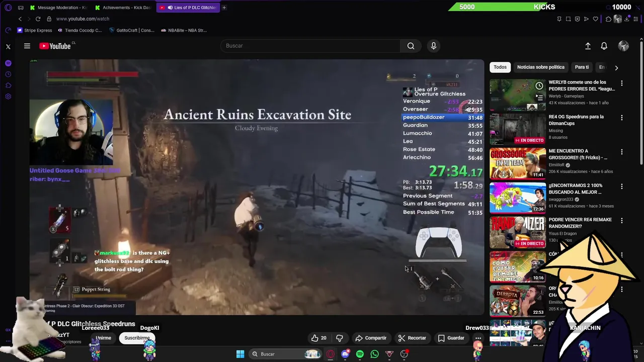The height and width of the screenshot is (362, 644).
Task: Click the Recortar clip button
Action: [x=412, y=338]
